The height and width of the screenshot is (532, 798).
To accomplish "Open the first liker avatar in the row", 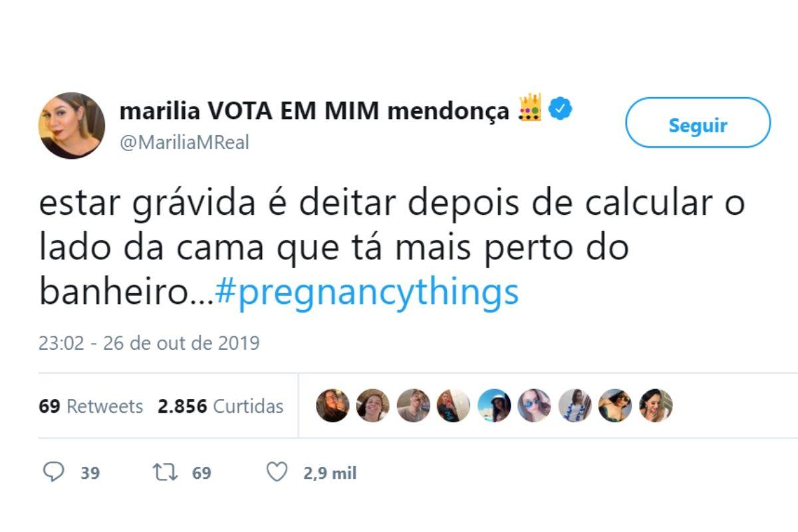I will (332, 406).
